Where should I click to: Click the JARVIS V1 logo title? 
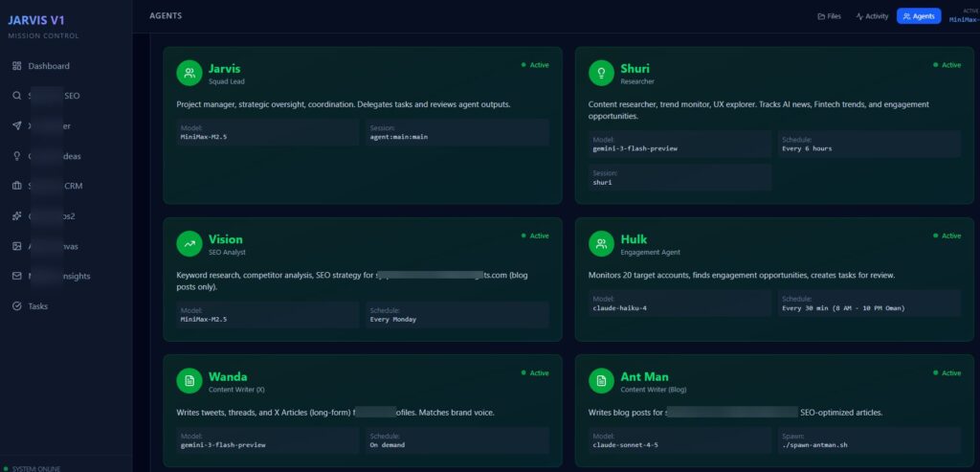point(36,20)
